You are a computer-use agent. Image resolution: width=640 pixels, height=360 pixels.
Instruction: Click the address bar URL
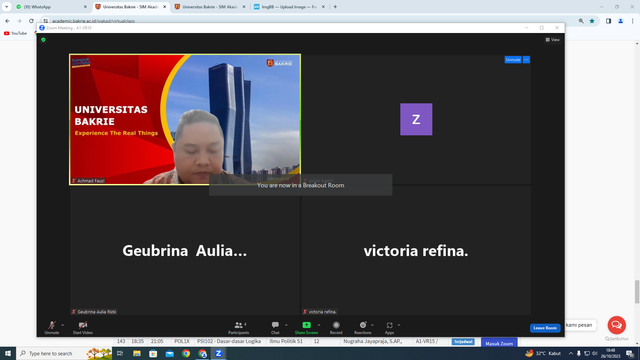coord(93,21)
